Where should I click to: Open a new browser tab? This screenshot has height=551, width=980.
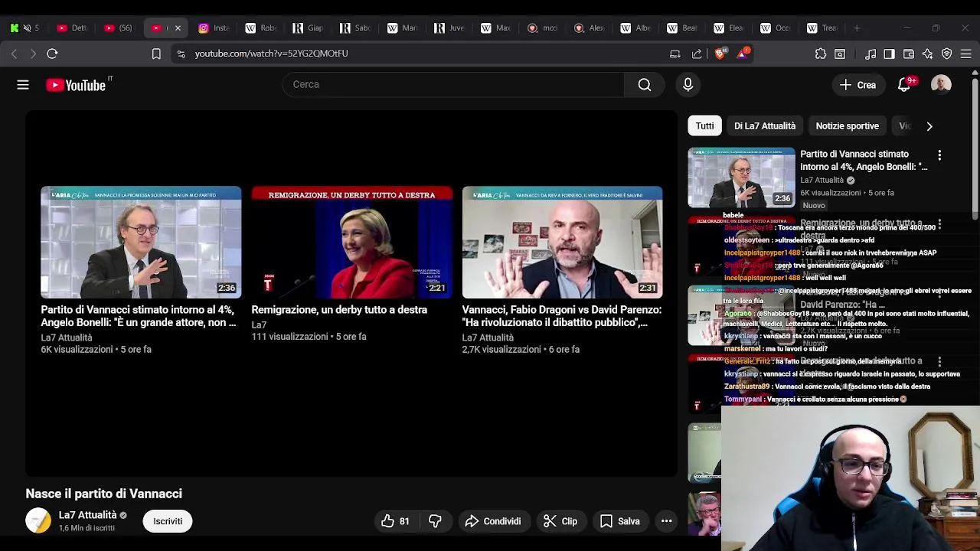tap(857, 28)
